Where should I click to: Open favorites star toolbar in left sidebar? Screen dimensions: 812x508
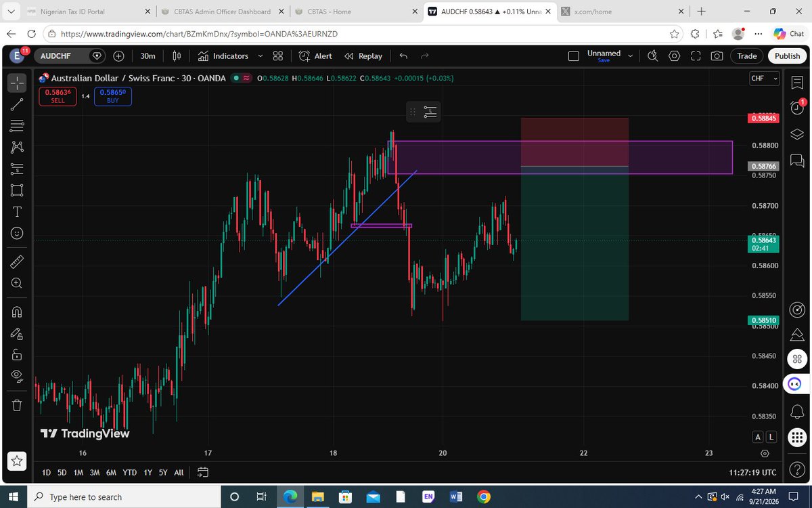tap(17, 461)
